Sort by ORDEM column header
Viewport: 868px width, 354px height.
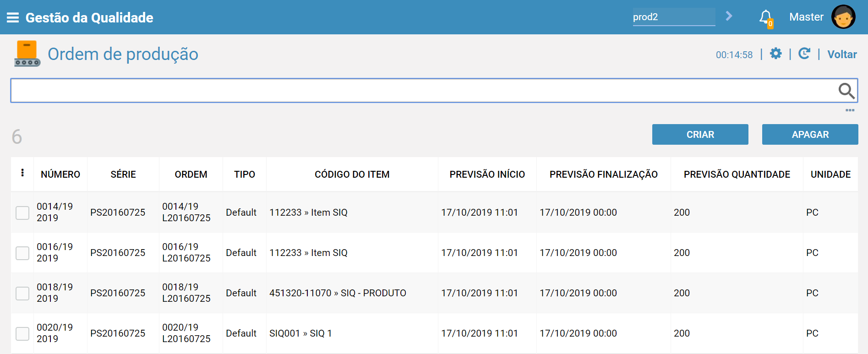(191, 174)
